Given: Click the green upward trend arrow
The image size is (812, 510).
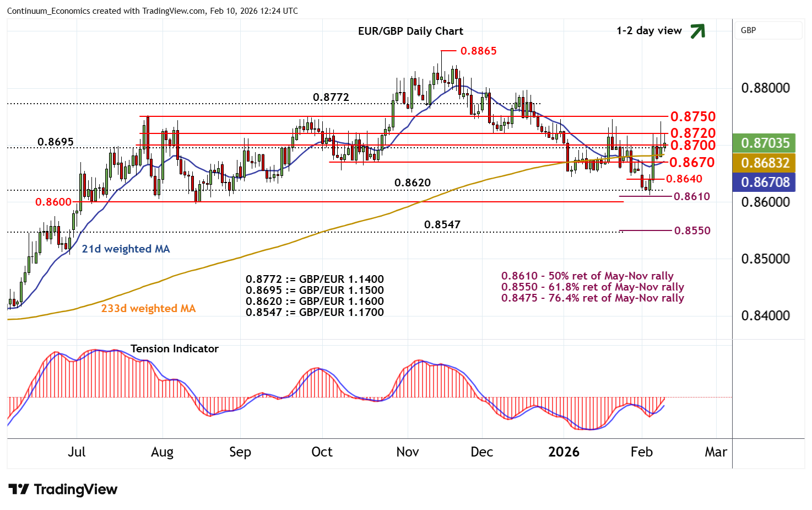Looking at the screenshot, I should 697,31.
